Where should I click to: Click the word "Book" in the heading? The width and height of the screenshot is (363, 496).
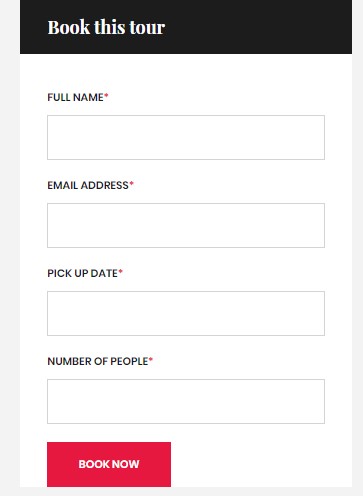click(69, 27)
